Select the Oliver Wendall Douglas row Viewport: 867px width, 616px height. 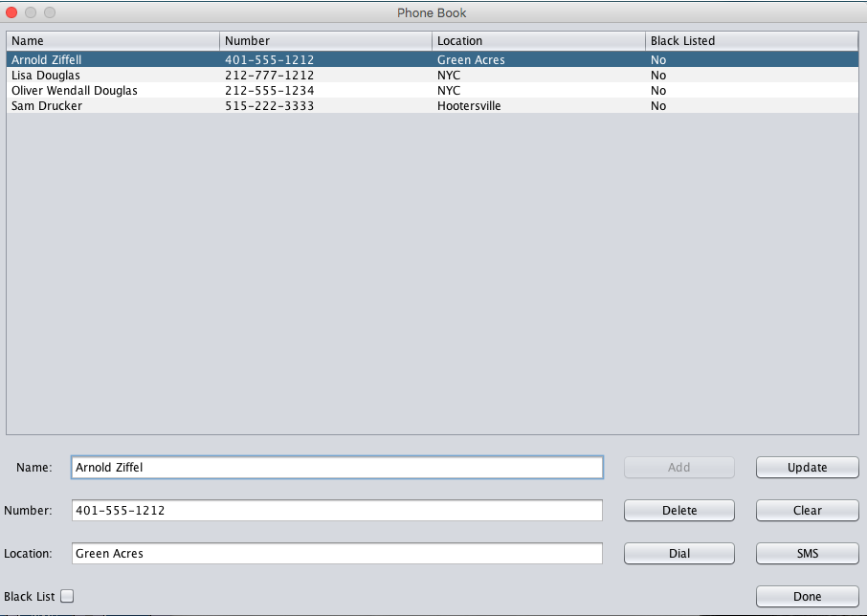[433, 90]
